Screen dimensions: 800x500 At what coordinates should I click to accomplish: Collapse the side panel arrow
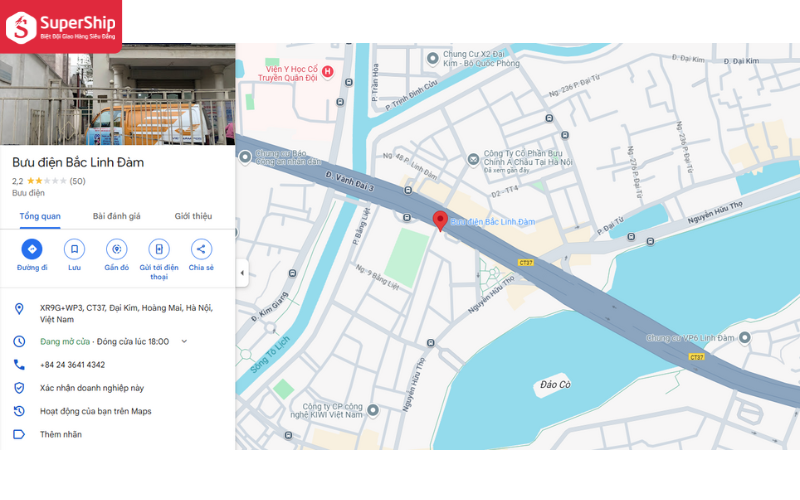click(242, 273)
